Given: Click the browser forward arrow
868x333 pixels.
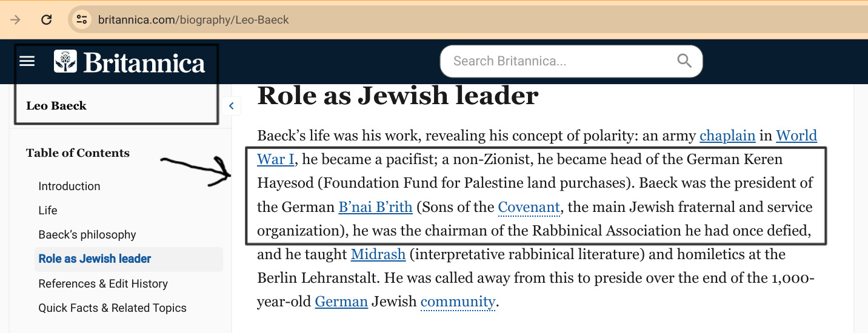Looking at the screenshot, I should click(16, 20).
